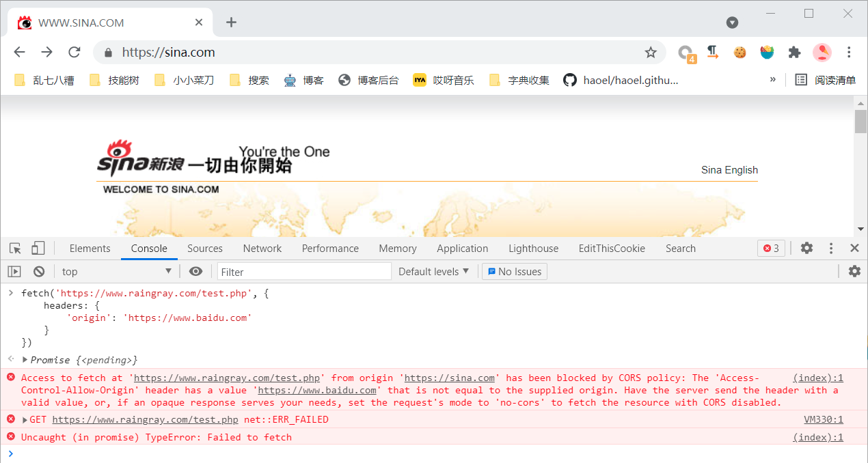Viewport: 868px width, 463px height.
Task: Open the 搜索 bookmark folder
Action: (249, 80)
